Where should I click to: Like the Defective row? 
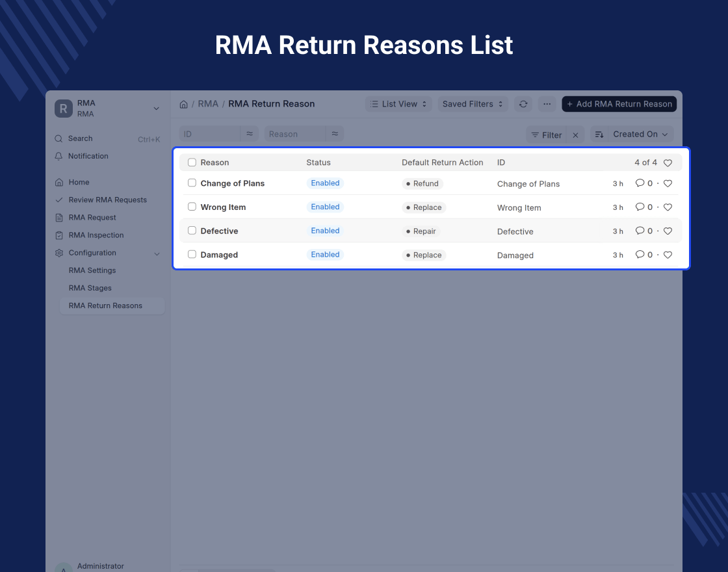[x=668, y=231]
